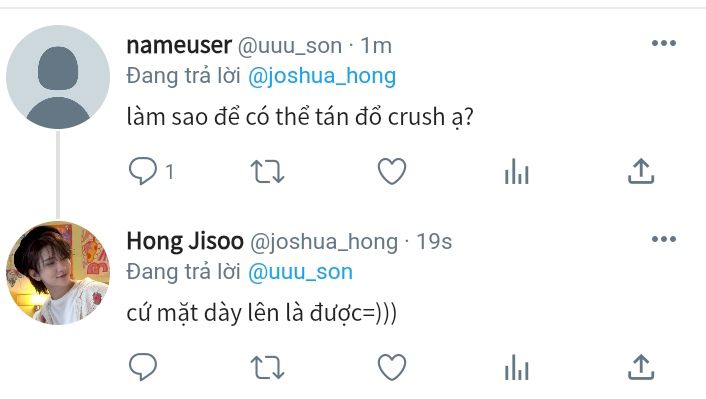Retweet Hong Jisoo's reply
706x399 pixels.
coord(267,367)
